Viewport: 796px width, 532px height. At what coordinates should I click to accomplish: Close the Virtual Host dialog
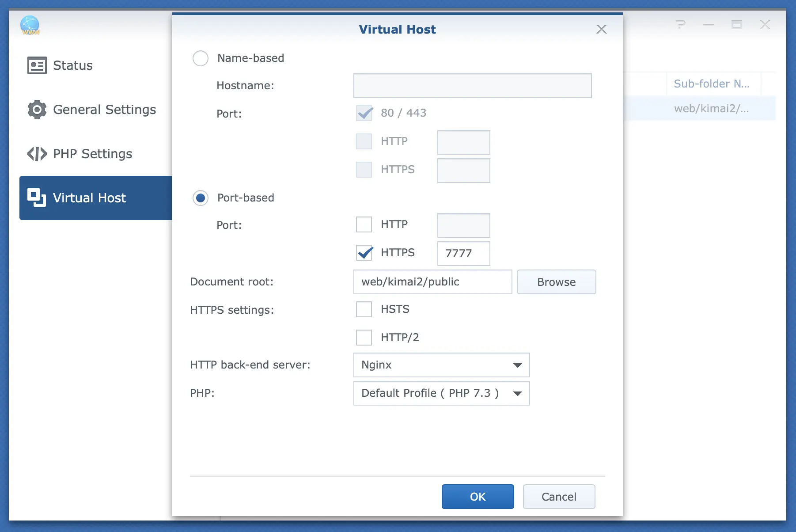[601, 29]
